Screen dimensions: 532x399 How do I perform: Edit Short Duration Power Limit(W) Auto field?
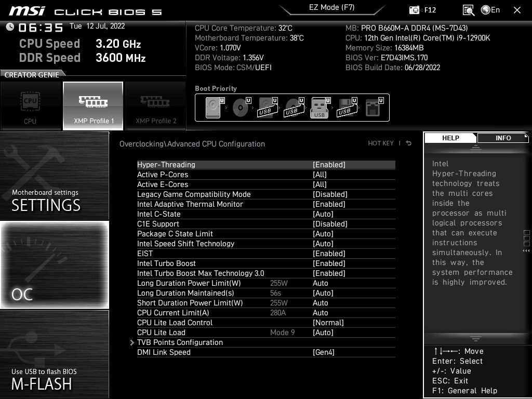coord(320,302)
